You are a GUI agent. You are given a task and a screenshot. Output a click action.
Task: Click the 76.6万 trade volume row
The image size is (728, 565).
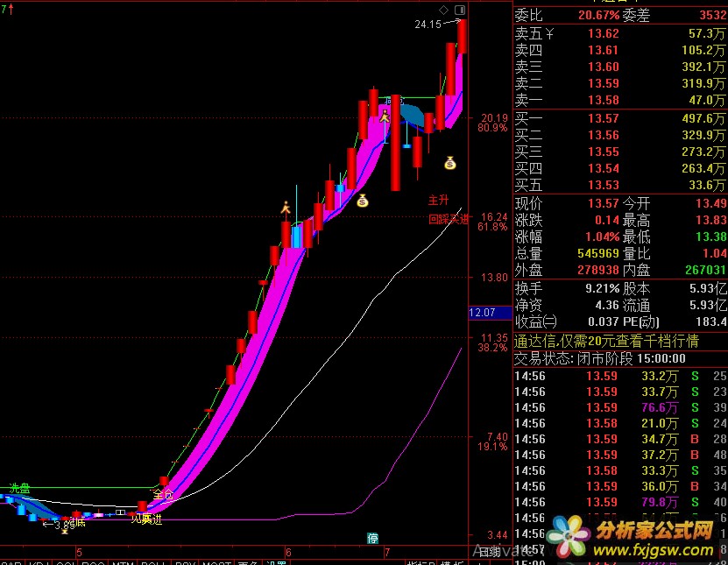pos(620,407)
